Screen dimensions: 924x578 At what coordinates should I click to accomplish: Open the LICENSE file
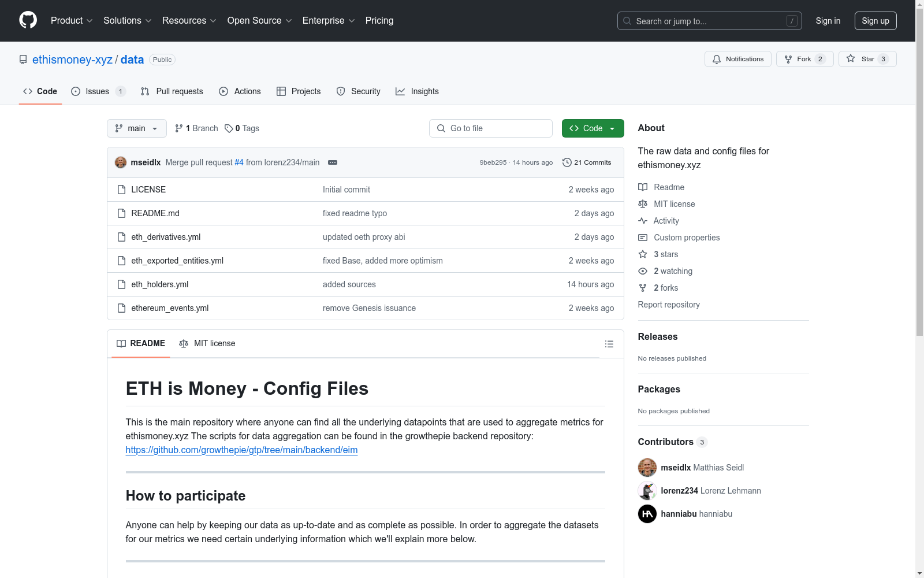click(148, 190)
